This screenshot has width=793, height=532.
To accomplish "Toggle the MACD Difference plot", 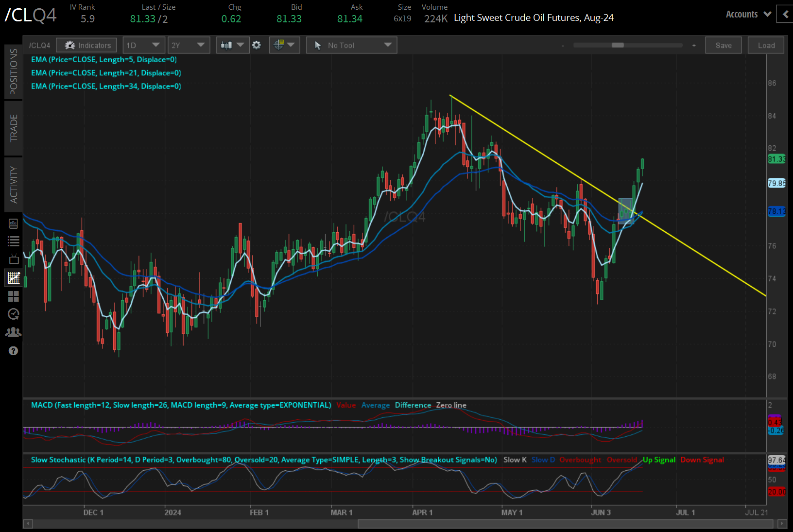I will [x=413, y=405].
